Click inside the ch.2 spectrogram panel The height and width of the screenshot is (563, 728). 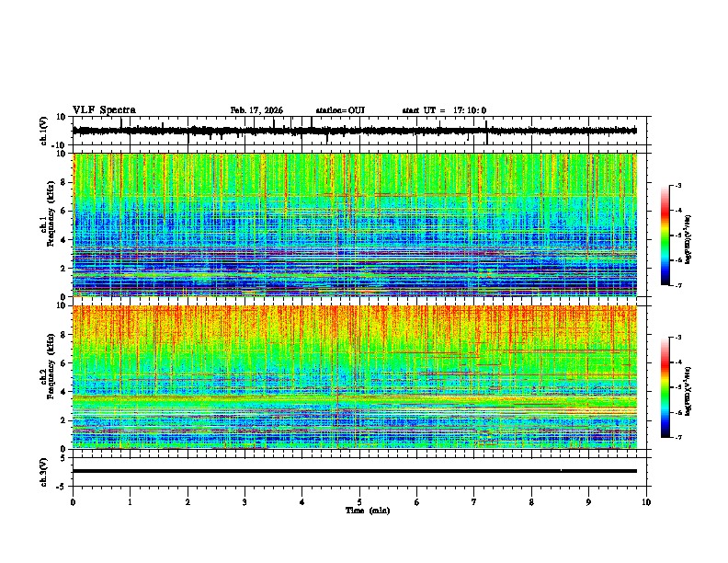pyautogui.click(x=355, y=377)
